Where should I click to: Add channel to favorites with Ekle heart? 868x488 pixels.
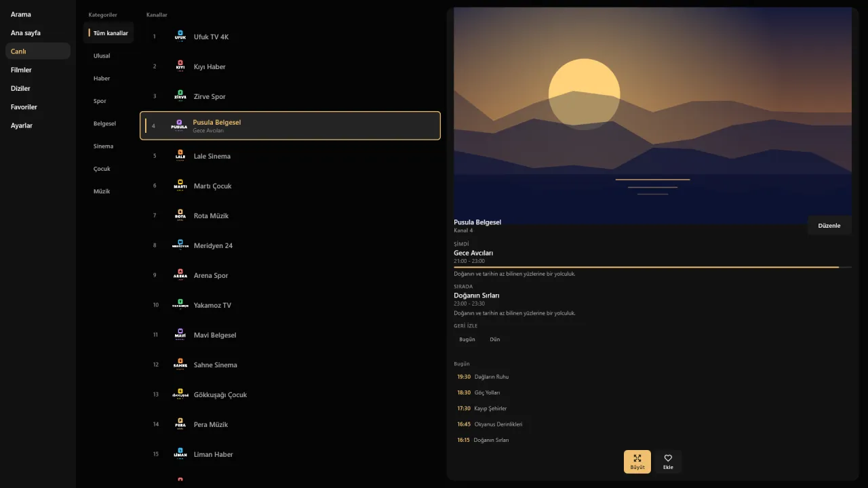coord(668,462)
